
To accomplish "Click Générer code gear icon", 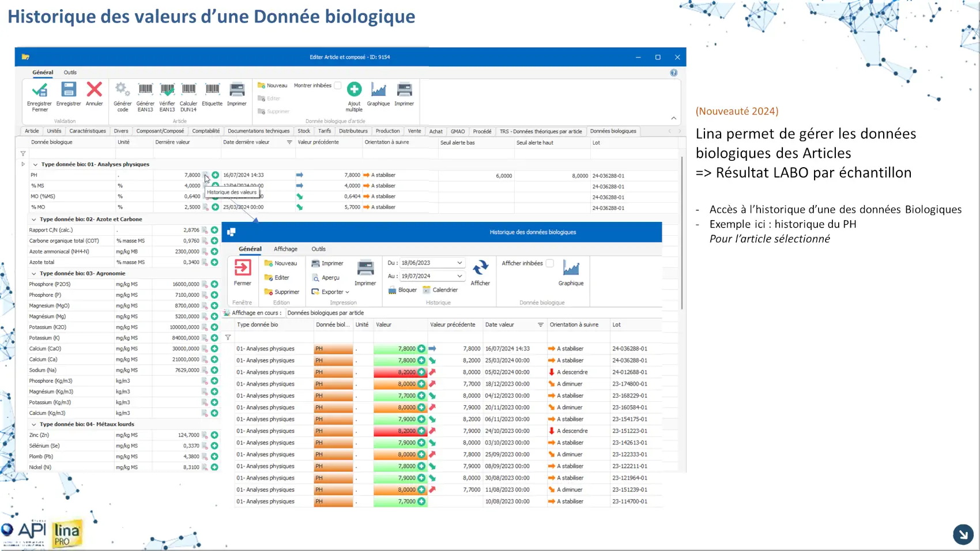I will tap(122, 90).
